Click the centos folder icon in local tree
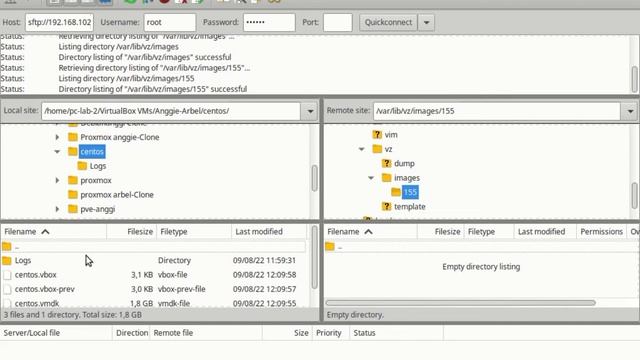This screenshot has width=640, height=360. point(73,151)
